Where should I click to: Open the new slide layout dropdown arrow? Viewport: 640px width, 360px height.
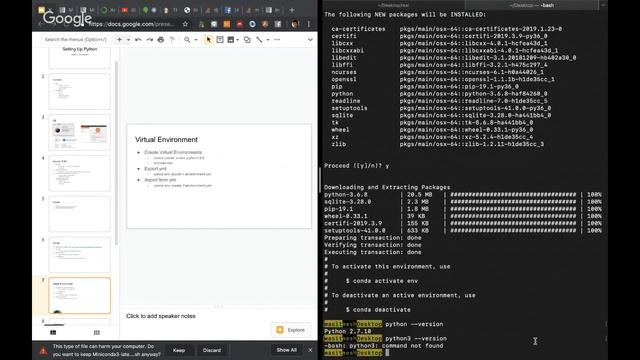click(x=128, y=40)
